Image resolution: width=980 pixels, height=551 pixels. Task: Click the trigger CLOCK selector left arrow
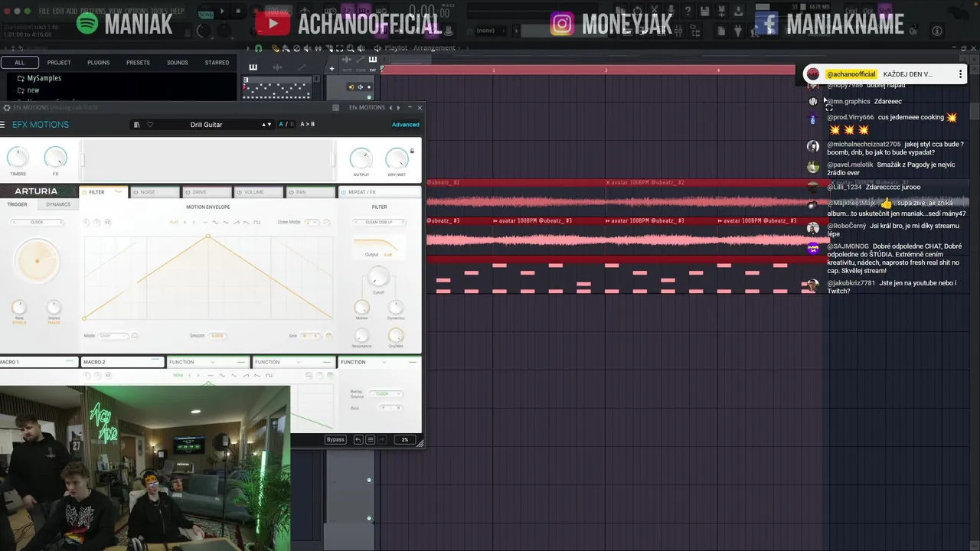pyautogui.click(x=14, y=222)
